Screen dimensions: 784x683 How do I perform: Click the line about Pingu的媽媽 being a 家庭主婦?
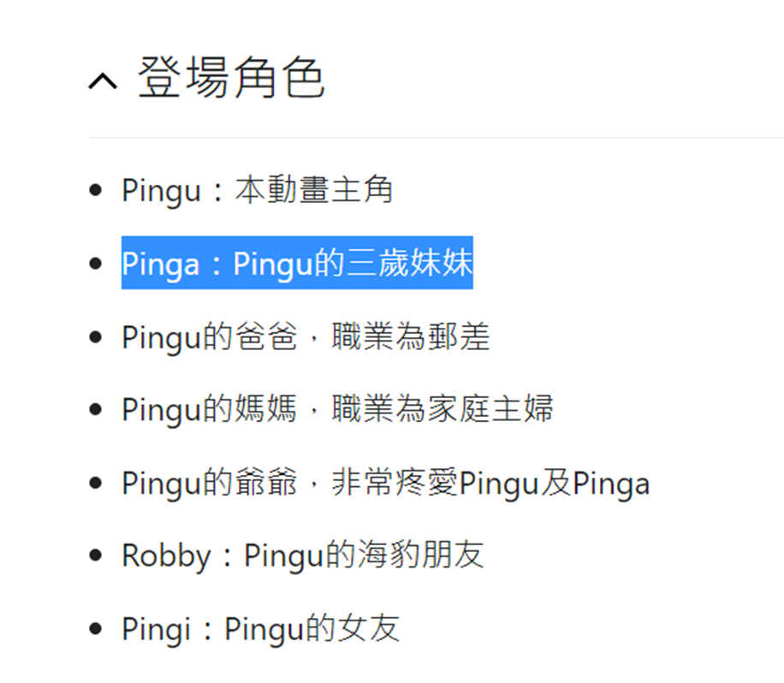point(337,409)
